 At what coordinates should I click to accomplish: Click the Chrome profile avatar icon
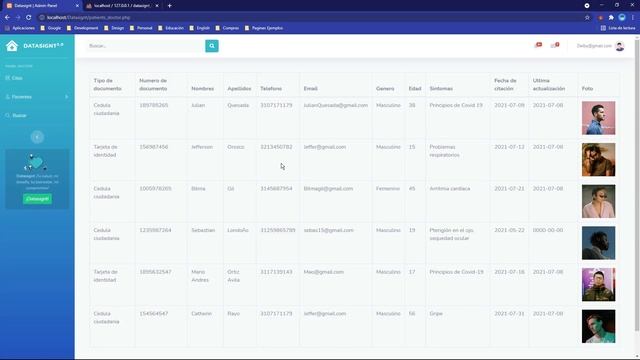coord(622,18)
